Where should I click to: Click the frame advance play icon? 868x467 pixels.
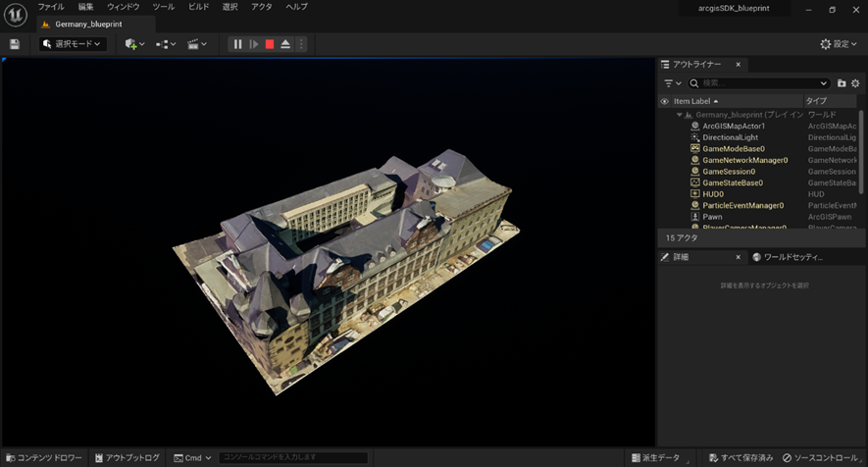pyautogui.click(x=254, y=44)
